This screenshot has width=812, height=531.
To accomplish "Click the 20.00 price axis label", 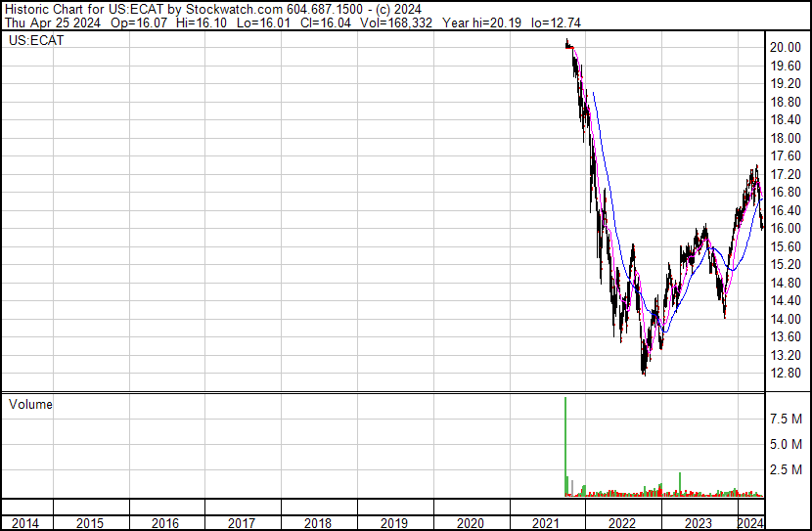I will coord(787,48).
